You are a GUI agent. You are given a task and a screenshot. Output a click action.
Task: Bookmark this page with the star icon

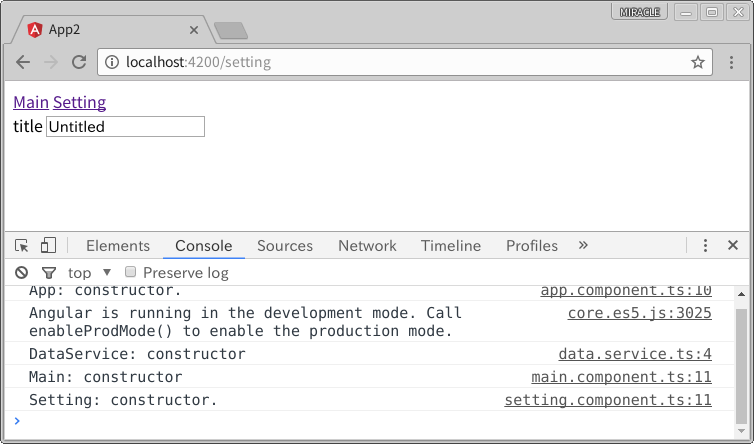point(698,62)
